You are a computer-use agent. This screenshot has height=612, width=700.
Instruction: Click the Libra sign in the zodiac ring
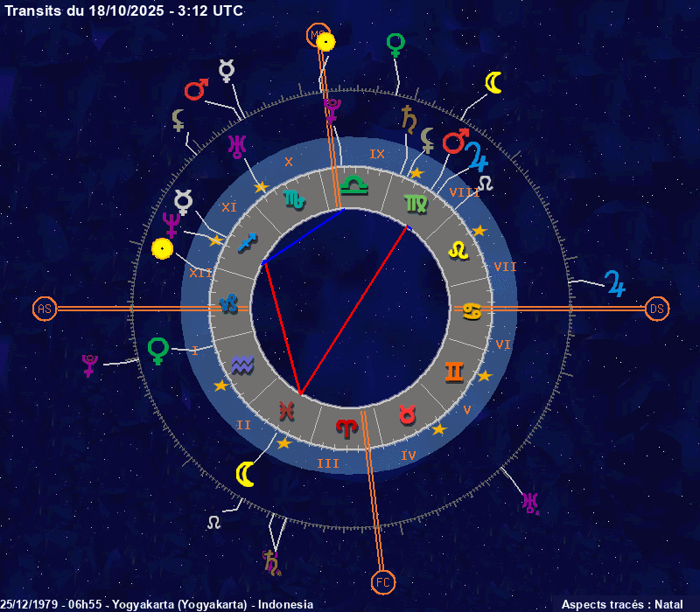coord(354,183)
